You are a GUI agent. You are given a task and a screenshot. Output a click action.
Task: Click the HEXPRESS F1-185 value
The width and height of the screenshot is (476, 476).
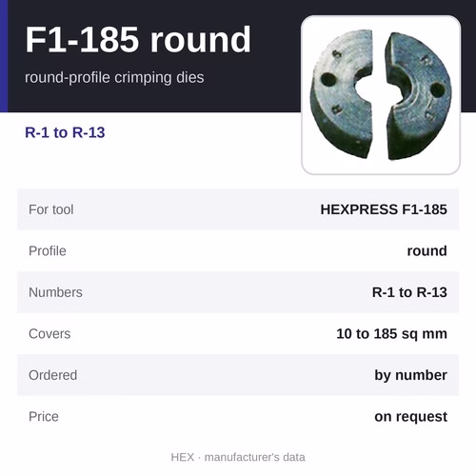pyautogui.click(x=384, y=209)
